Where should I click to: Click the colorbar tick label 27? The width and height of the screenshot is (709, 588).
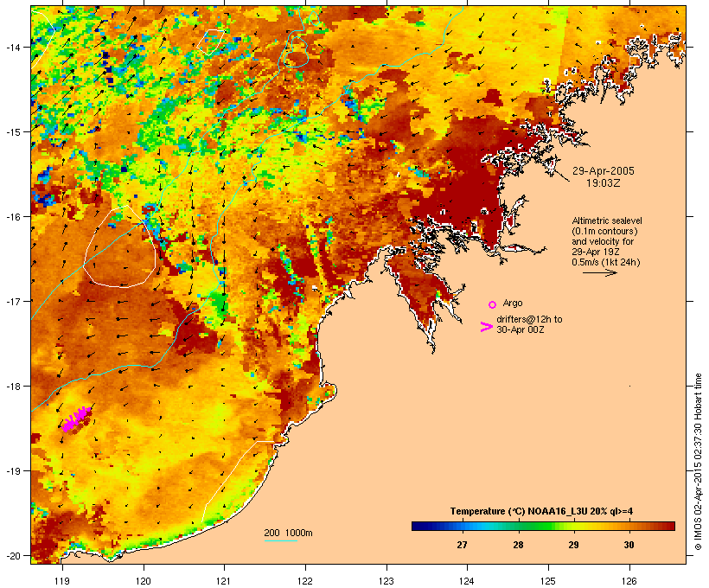(462, 545)
